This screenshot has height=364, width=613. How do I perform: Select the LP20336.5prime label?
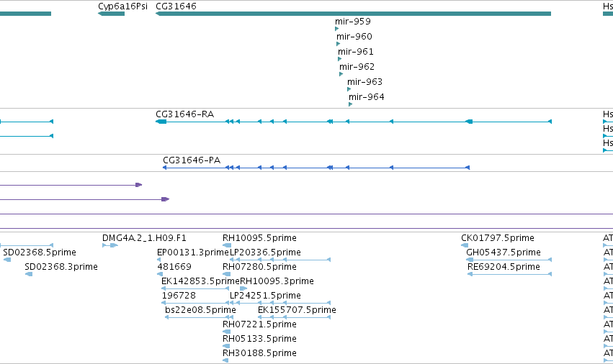click(266, 252)
